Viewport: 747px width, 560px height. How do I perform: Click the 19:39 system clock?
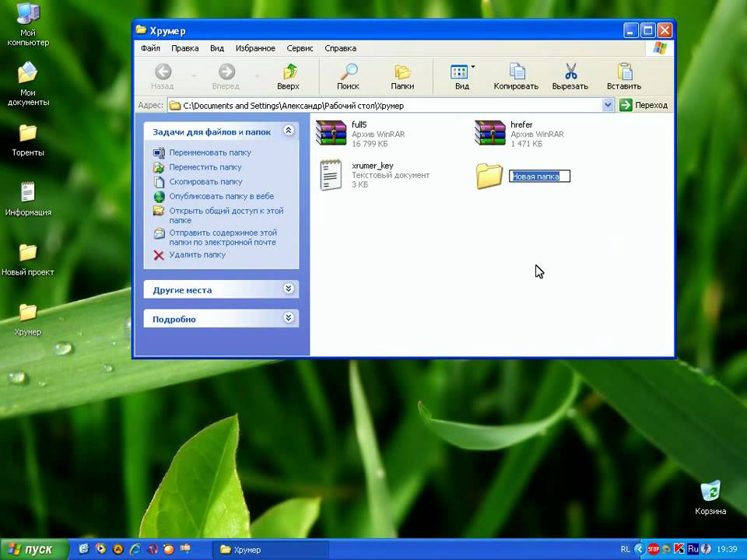(727, 550)
